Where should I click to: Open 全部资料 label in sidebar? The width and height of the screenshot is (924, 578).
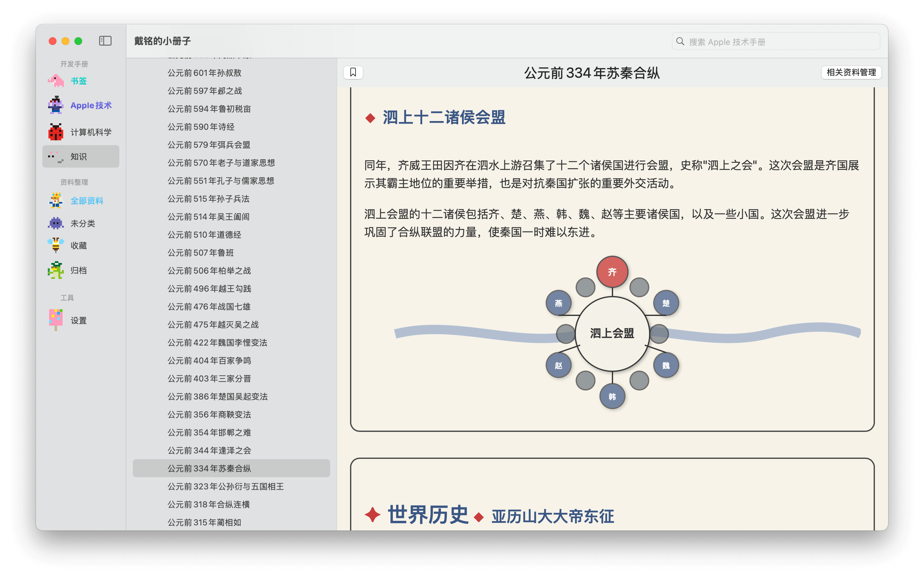point(87,200)
